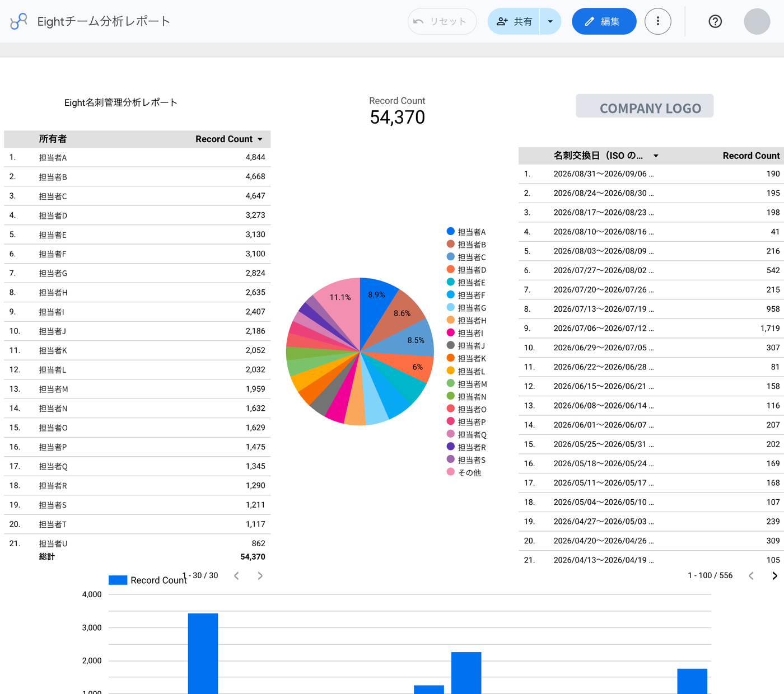The height and width of the screenshot is (694, 784).
Task: Go to previous page of 名刺交換日 table
Action: point(751,575)
